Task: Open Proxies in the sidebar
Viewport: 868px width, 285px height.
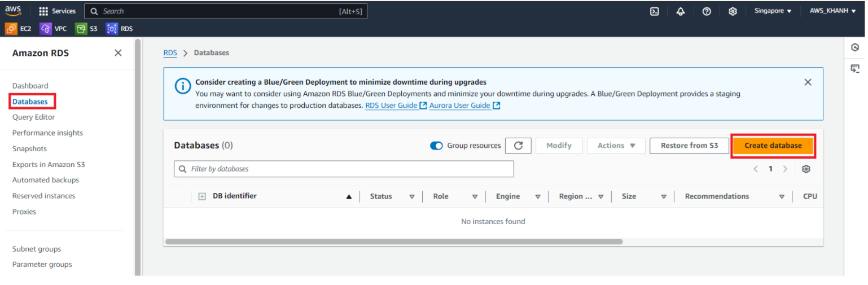Action: click(x=24, y=212)
